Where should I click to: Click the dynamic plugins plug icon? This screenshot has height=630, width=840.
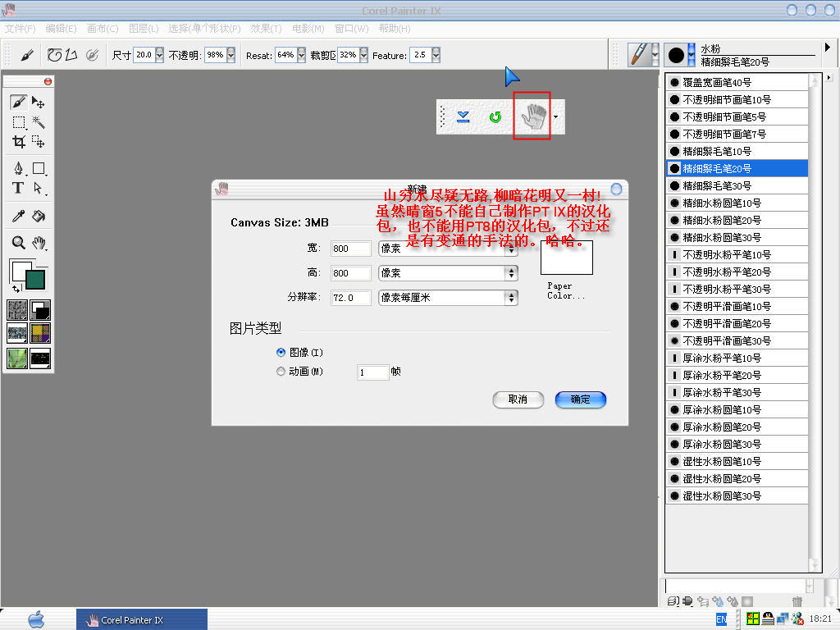click(x=688, y=601)
